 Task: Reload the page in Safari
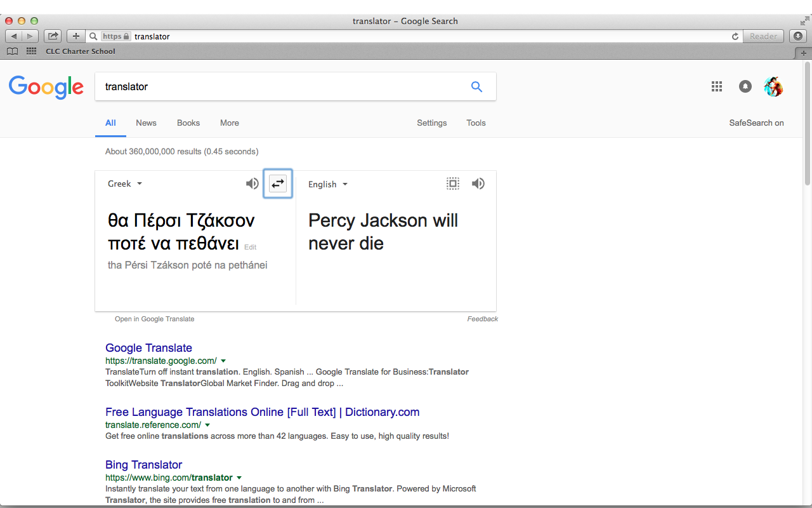(x=735, y=36)
